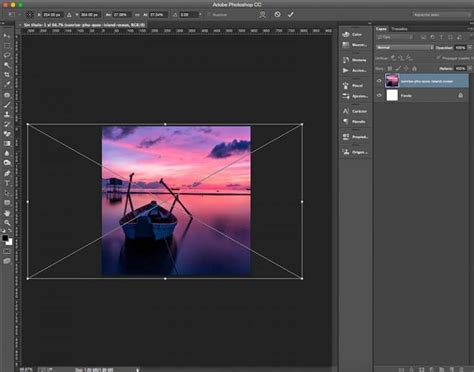Image resolution: width=474 pixels, height=372 pixels.
Task: Select the History Brush tool
Action: (x=7, y=124)
